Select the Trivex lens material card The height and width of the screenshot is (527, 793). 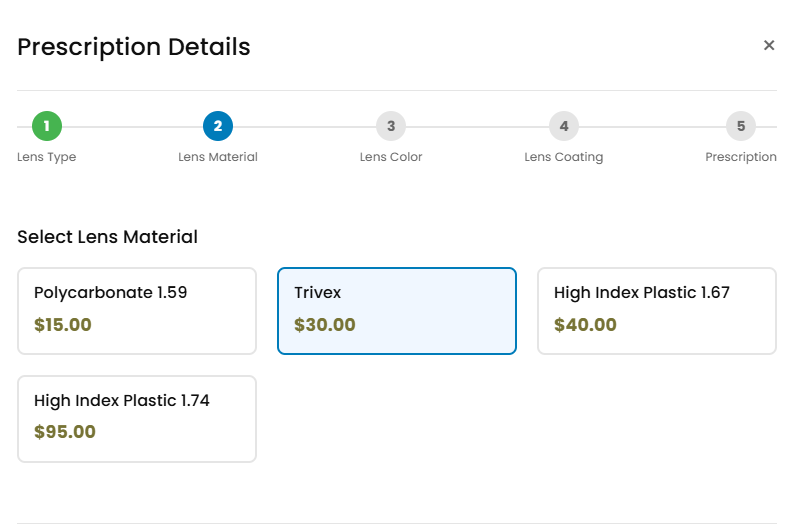397,311
